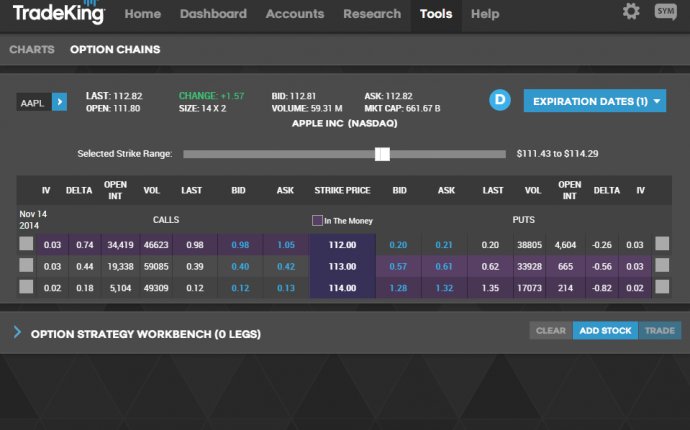
Task: Select the 112.00 put row checkbox
Action: [662, 244]
